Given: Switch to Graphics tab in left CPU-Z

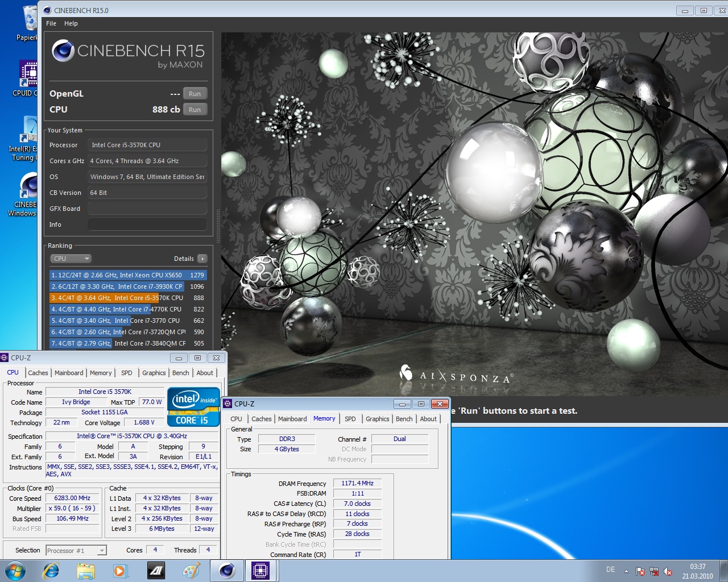Looking at the screenshot, I should 154,373.
